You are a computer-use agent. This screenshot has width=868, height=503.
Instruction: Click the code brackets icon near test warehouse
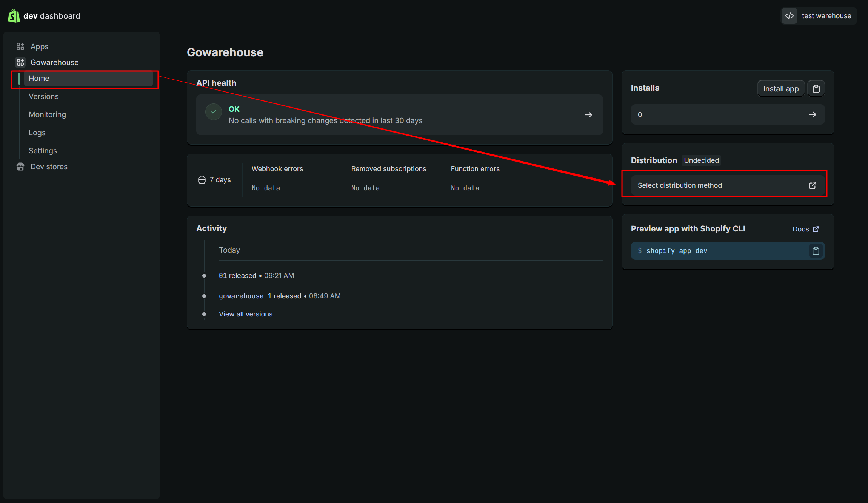[790, 16]
